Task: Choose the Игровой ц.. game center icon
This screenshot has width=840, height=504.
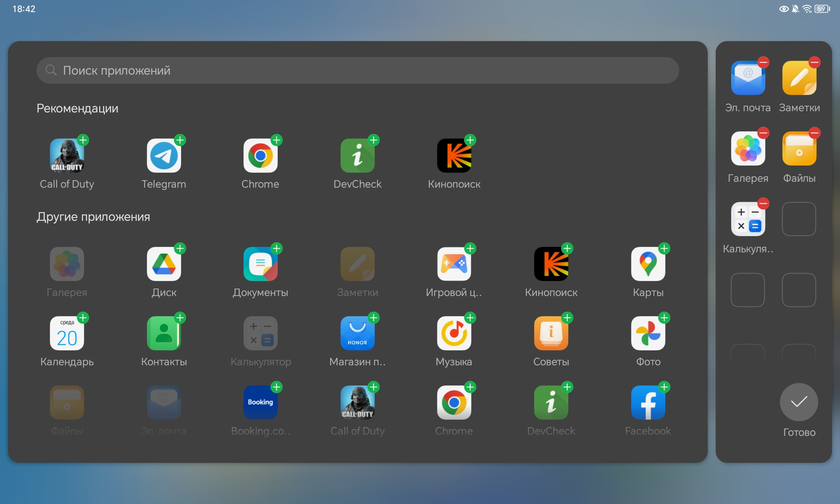Action: point(454,264)
